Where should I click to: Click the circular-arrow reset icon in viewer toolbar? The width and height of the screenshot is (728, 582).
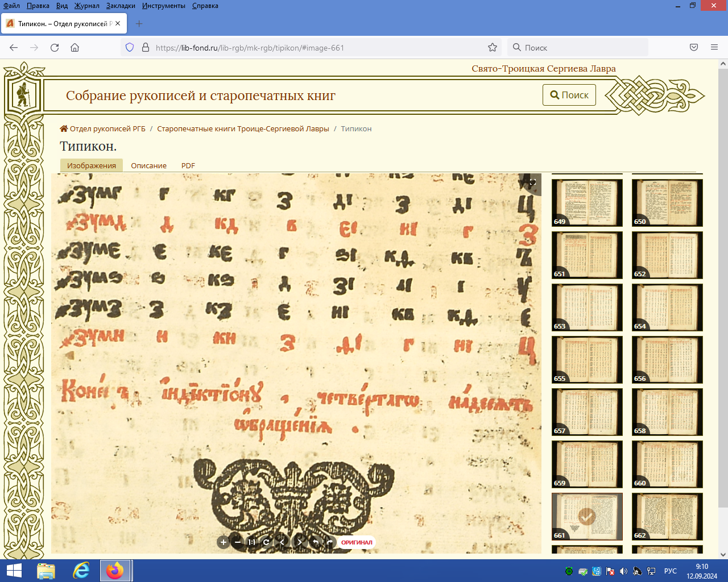[x=266, y=542]
